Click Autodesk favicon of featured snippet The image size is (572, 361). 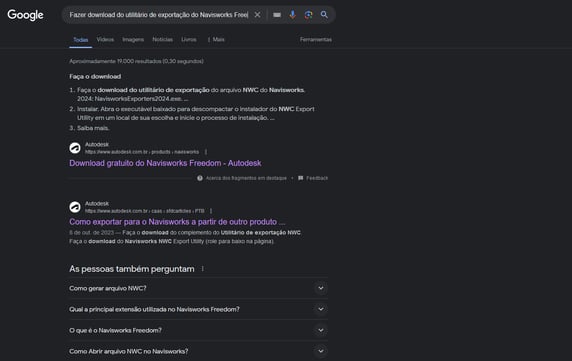(x=75, y=148)
